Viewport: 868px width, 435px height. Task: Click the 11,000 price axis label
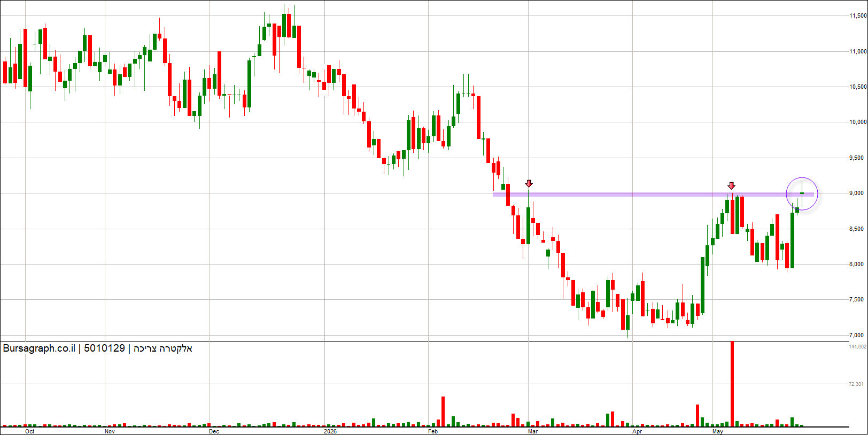tap(858, 51)
